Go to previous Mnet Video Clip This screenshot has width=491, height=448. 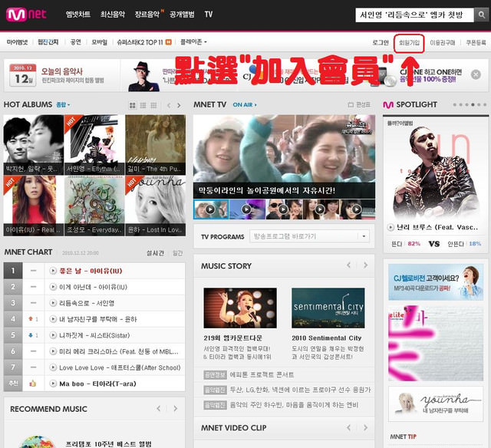pyautogui.click(x=349, y=427)
